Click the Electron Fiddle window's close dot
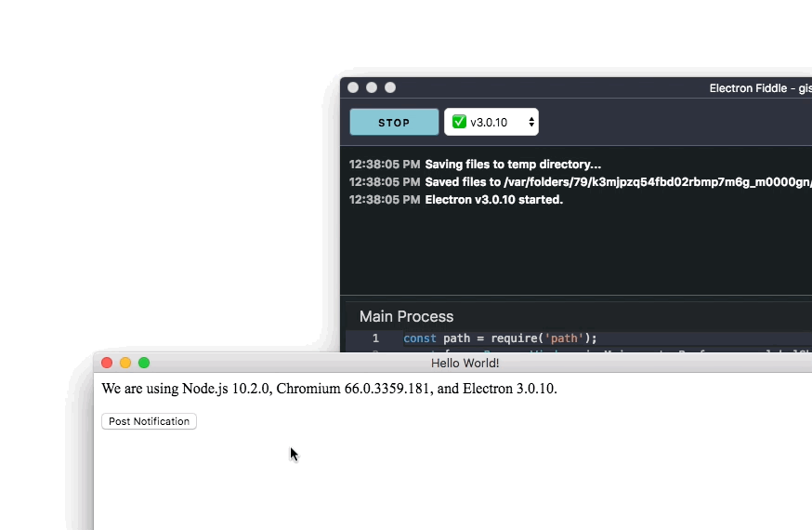Image resolution: width=812 pixels, height=530 pixels. pyautogui.click(x=353, y=87)
